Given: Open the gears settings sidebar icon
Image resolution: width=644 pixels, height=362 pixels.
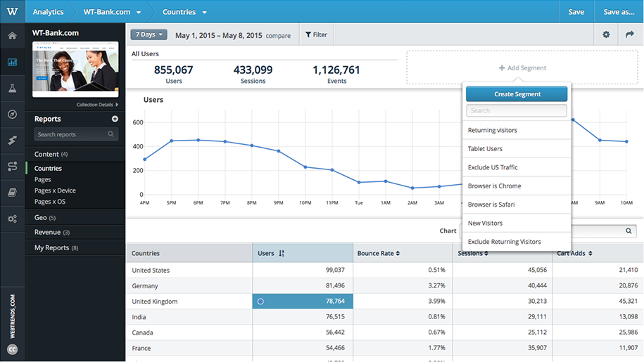Looking at the screenshot, I should 13,219.
